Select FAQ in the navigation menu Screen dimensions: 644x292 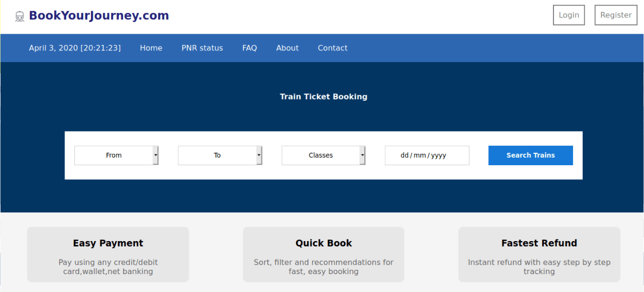tap(249, 48)
